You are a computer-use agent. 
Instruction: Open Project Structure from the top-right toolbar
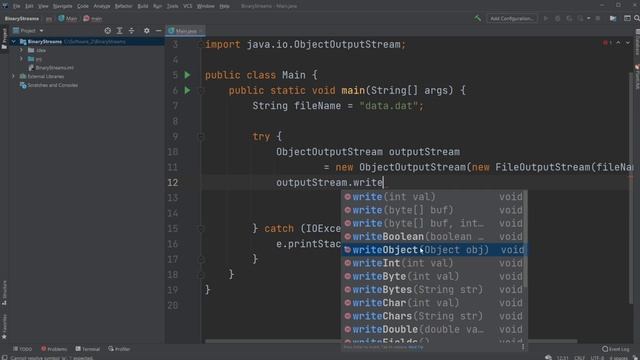click(x=613, y=18)
